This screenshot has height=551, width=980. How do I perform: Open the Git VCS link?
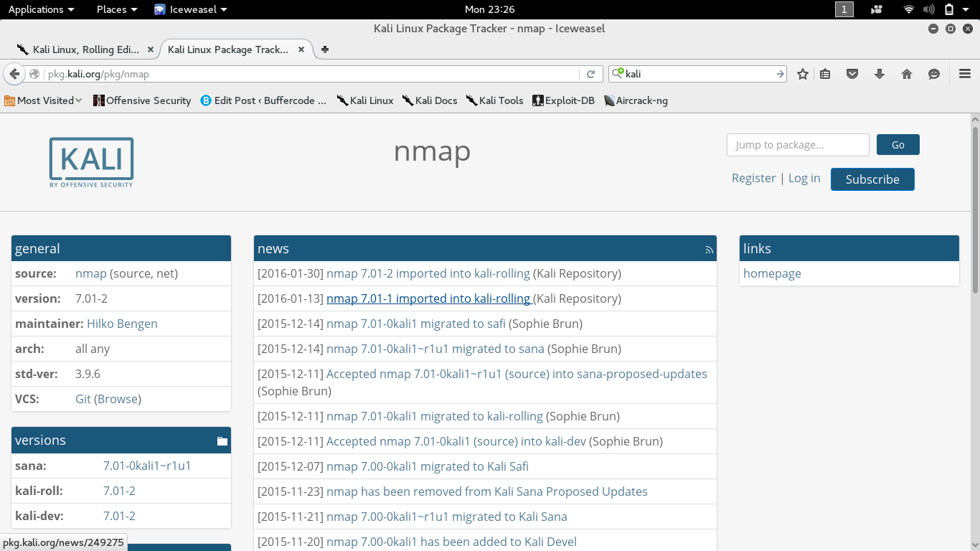click(83, 399)
